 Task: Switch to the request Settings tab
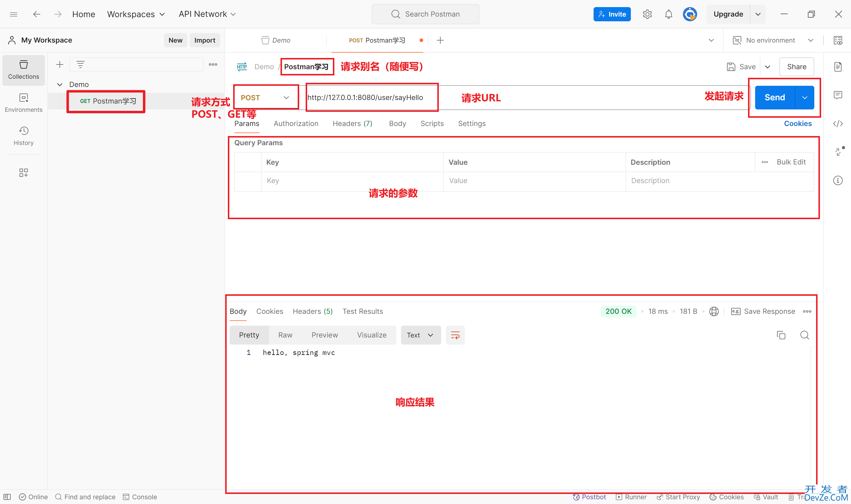(x=472, y=124)
